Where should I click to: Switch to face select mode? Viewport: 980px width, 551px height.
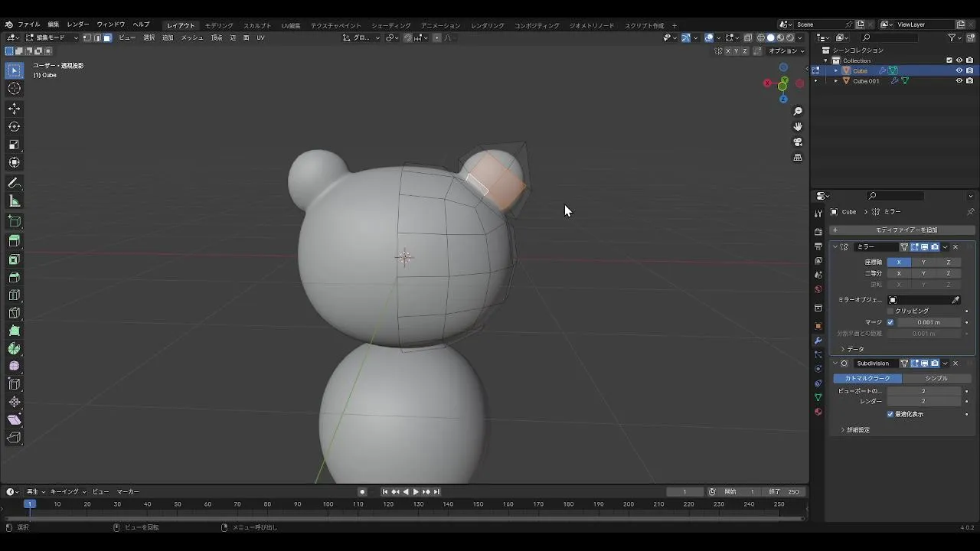107,37
